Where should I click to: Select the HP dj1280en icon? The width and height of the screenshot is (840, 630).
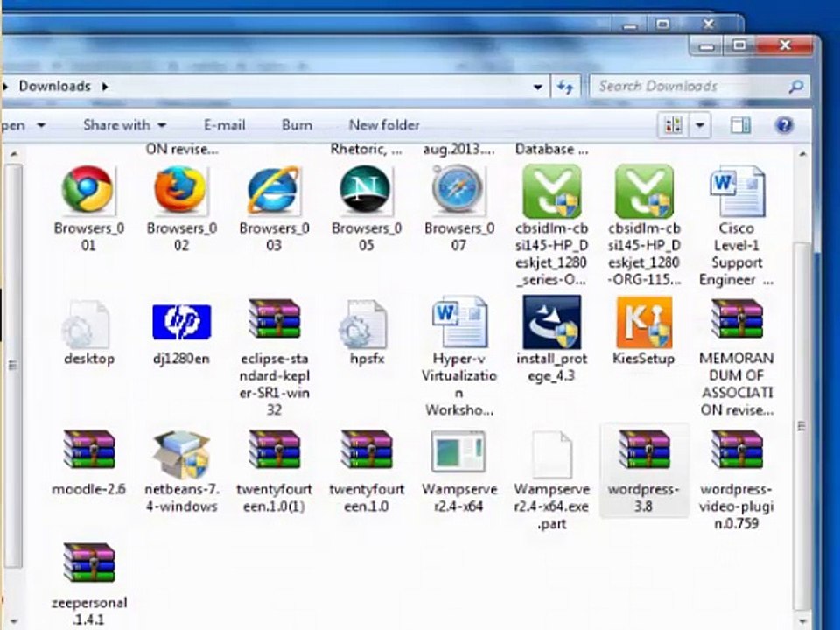pos(182,322)
